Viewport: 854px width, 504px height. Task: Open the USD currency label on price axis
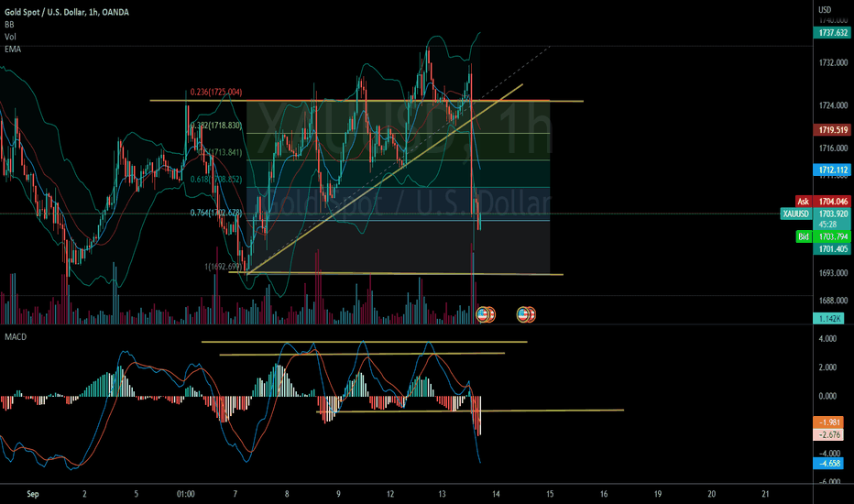(825, 9)
